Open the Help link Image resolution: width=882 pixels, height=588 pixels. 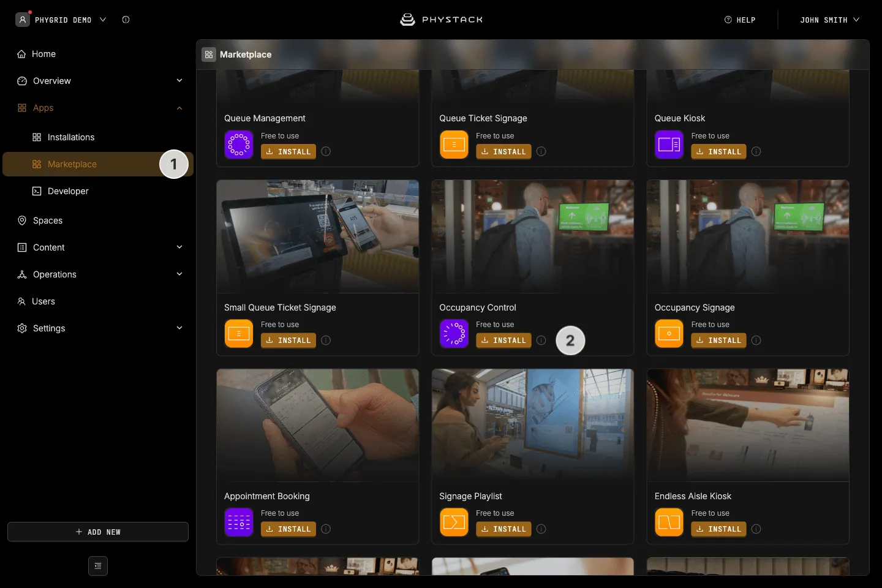point(740,20)
